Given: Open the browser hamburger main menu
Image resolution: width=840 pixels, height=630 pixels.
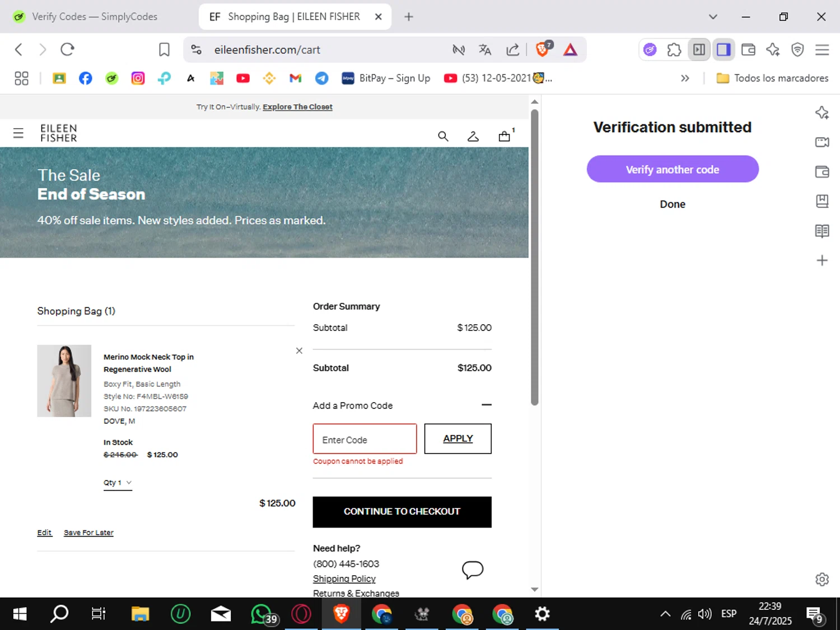Looking at the screenshot, I should 822,50.
